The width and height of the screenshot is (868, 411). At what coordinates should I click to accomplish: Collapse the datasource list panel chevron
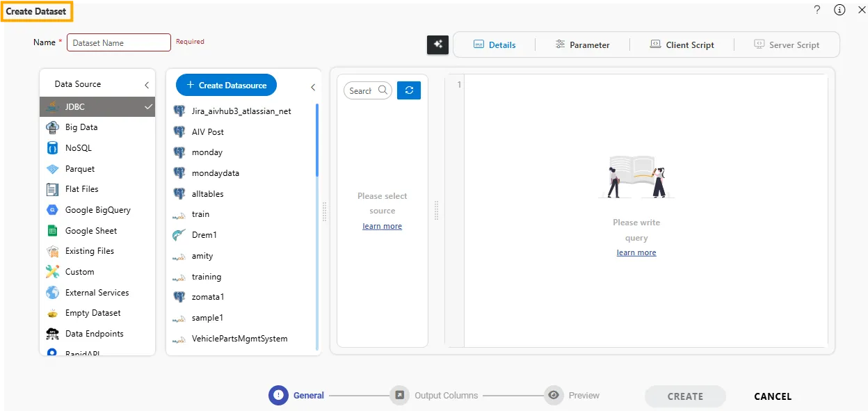coord(313,87)
